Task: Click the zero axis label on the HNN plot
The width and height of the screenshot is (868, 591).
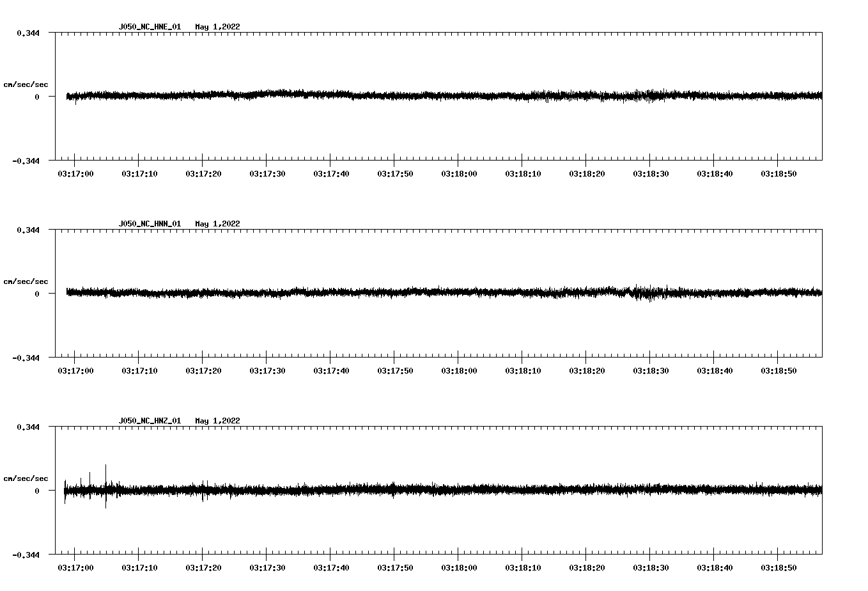Action: pos(37,294)
